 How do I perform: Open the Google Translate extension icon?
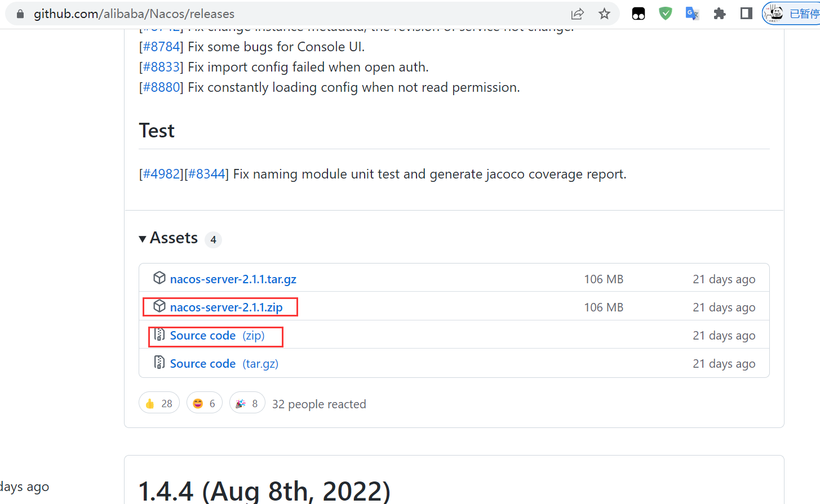point(692,14)
